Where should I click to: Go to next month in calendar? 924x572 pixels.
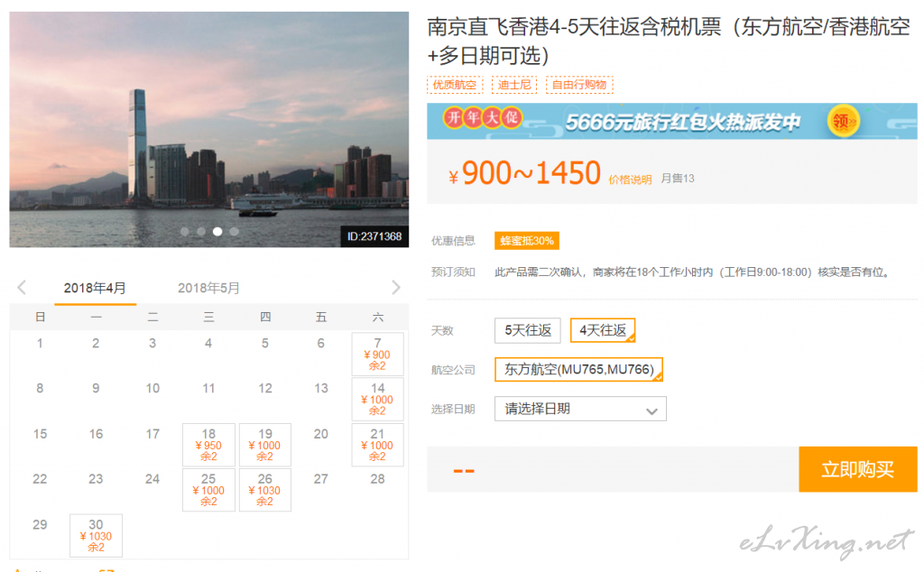click(396, 288)
